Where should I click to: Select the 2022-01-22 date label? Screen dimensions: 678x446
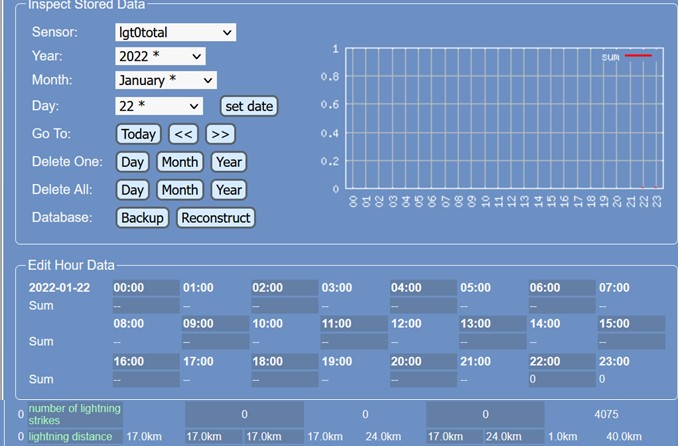tap(59, 288)
